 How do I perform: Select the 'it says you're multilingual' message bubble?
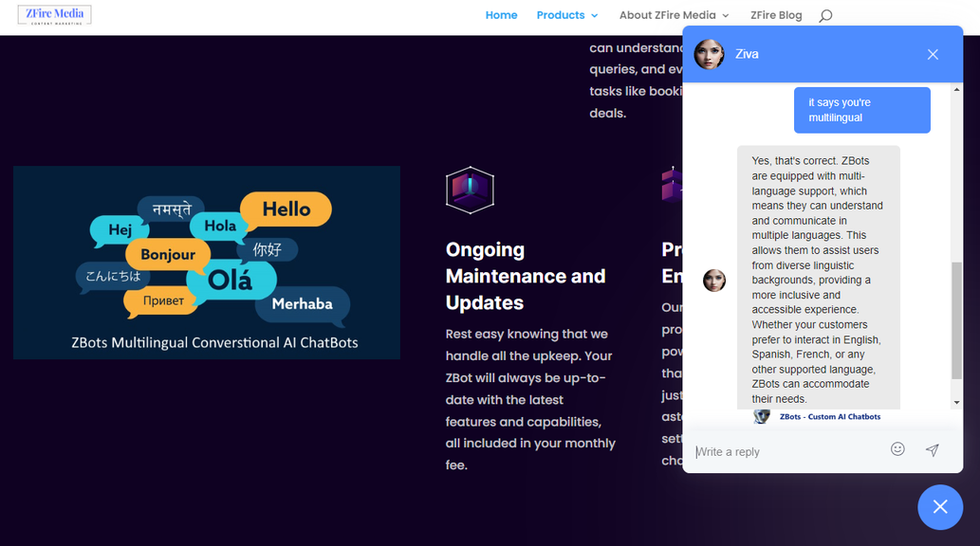(x=861, y=110)
